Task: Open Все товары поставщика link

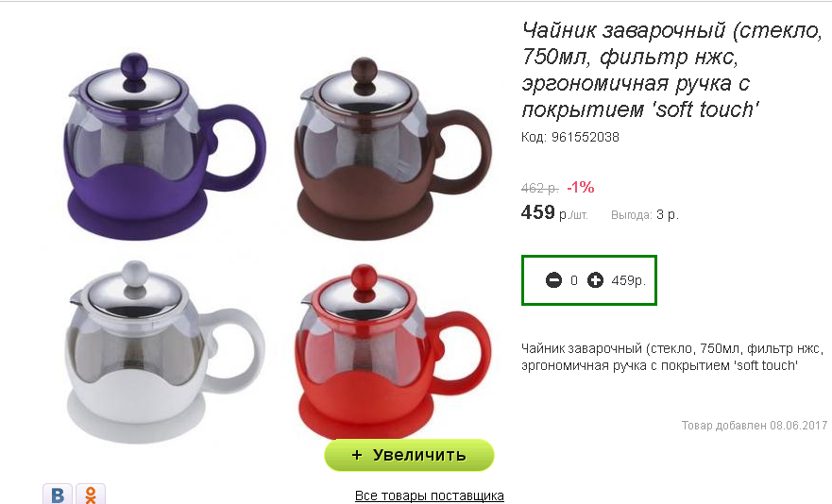Action: coord(430,496)
